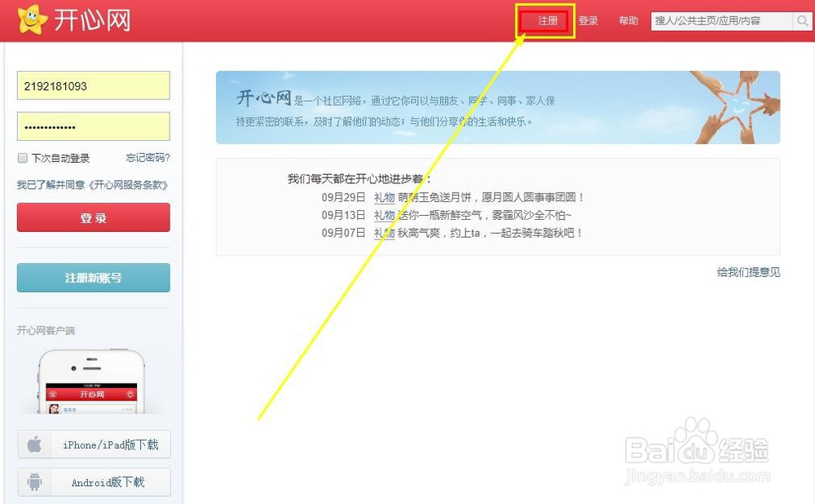Click the Android robot icon
Image resolution: width=815 pixels, height=504 pixels.
[34, 481]
